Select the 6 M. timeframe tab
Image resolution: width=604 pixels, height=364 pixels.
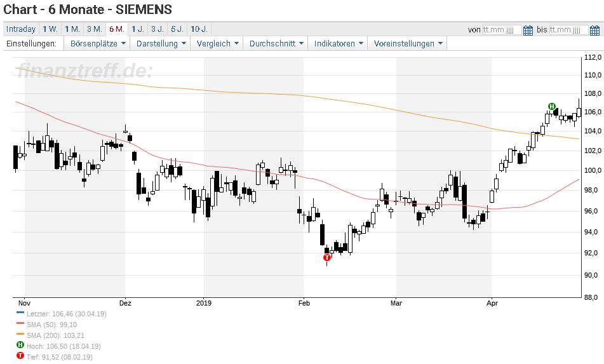(117, 29)
